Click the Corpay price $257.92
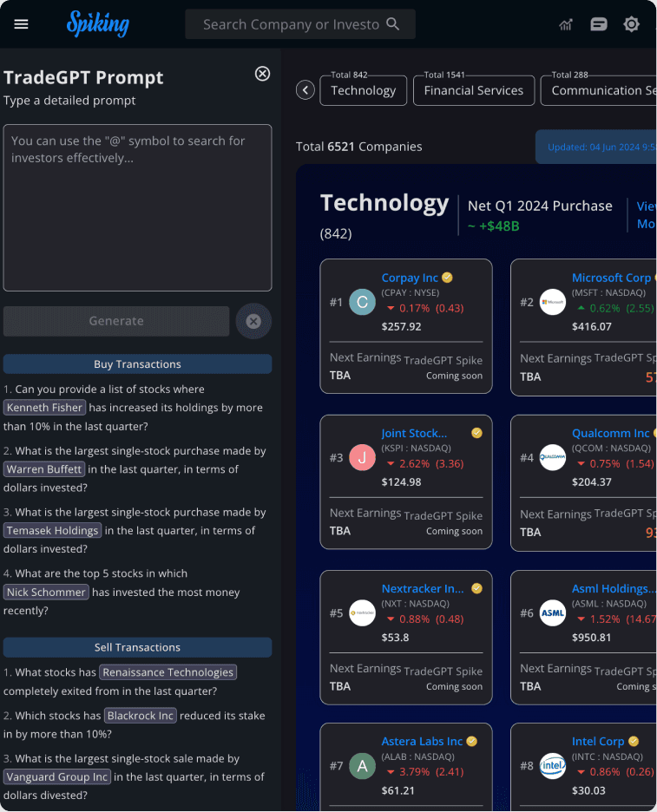The image size is (657, 812). (401, 327)
